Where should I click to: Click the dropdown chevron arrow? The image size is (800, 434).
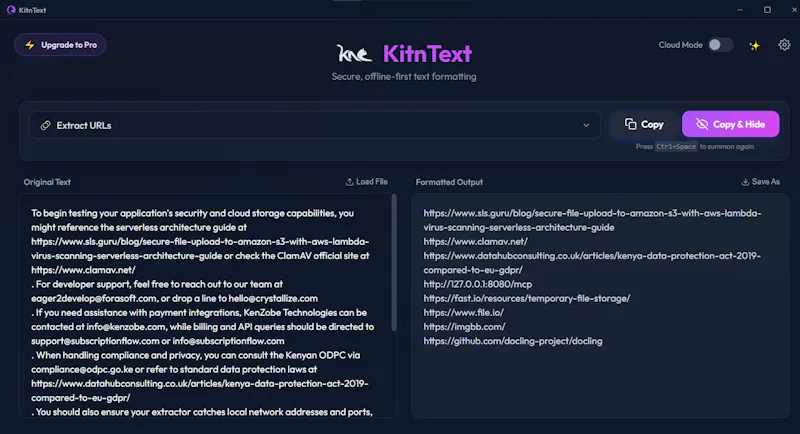586,125
